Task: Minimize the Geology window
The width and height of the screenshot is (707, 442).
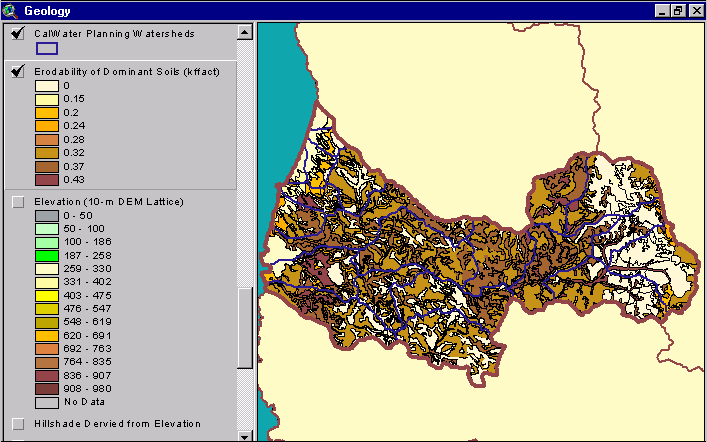Action: click(662, 11)
